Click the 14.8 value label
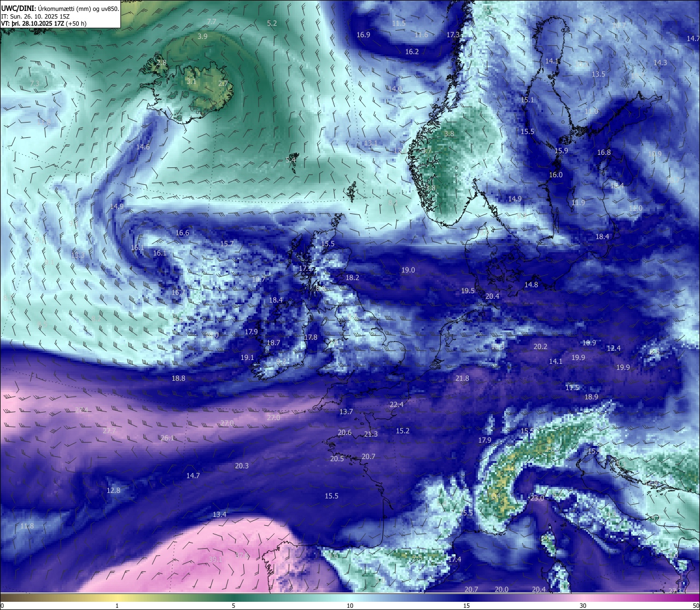Screen dimensions: 700x610 [x=531, y=284]
